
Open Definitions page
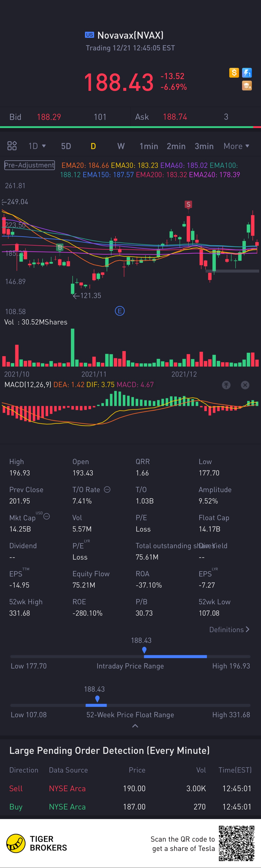pos(229,629)
